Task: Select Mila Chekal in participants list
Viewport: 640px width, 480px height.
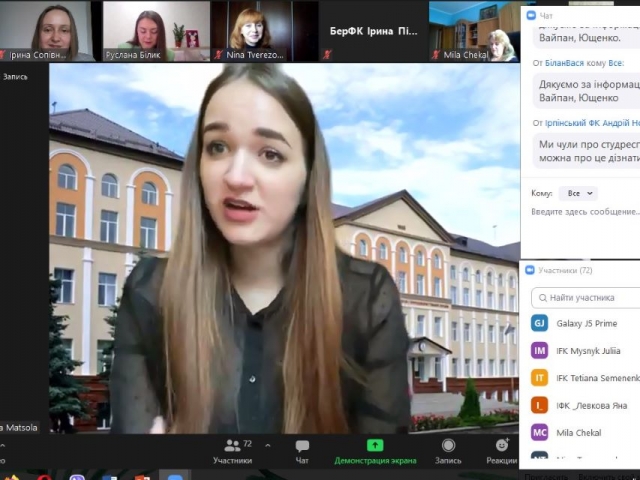Action: pos(585,433)
